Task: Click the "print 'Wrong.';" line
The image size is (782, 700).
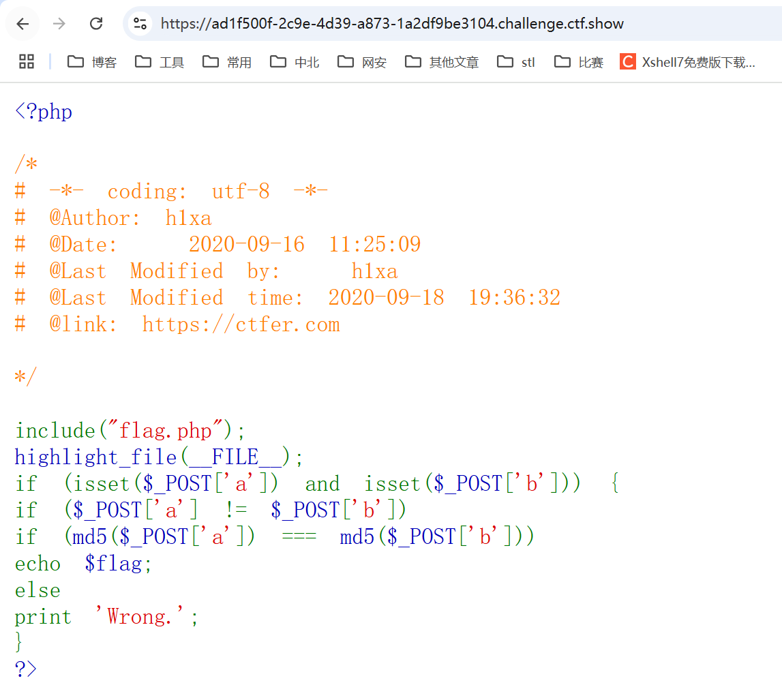Action: coord(107,617)
